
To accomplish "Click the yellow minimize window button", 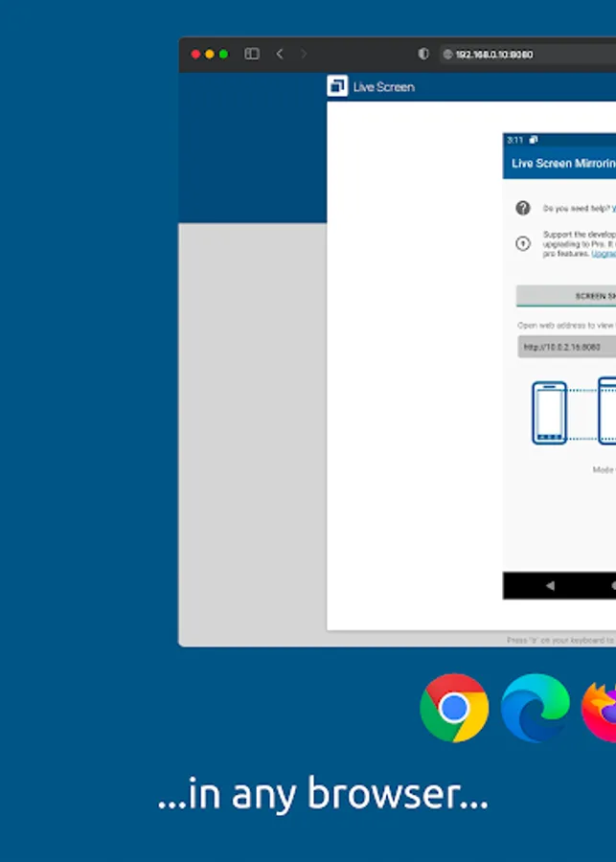I will (210, 54).
